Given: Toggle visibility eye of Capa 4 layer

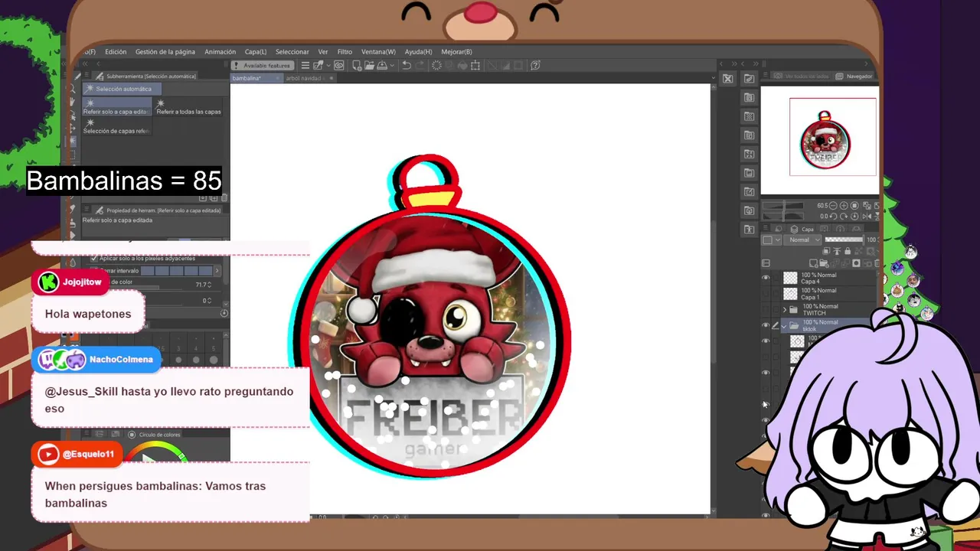Looking at the screenshot, I should [x=766, y=277].
